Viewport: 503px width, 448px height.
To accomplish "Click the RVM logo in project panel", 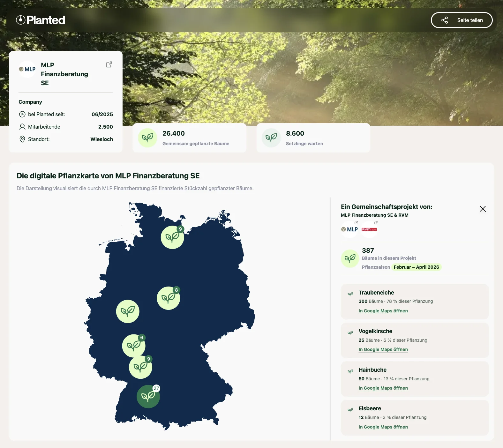I will (x=369, y=229).
